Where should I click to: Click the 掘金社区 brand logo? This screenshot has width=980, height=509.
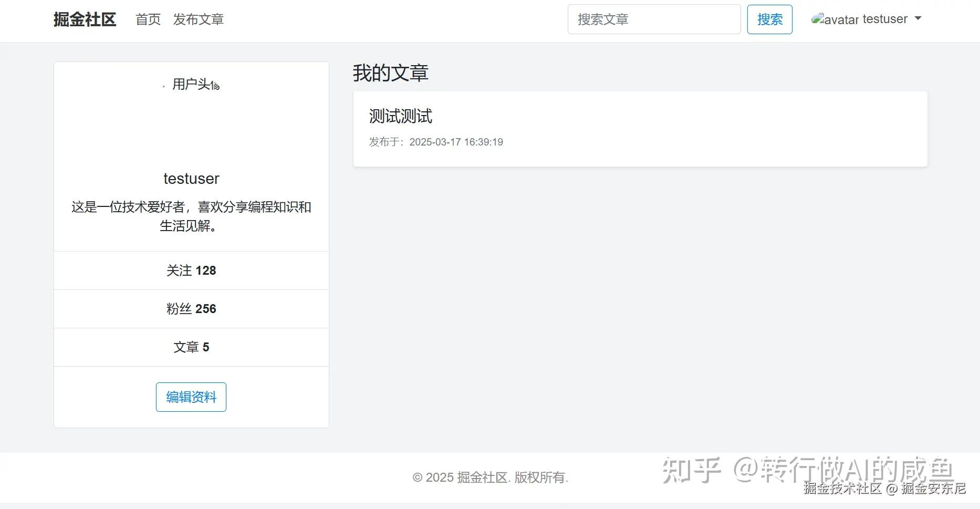click(85, 19)
